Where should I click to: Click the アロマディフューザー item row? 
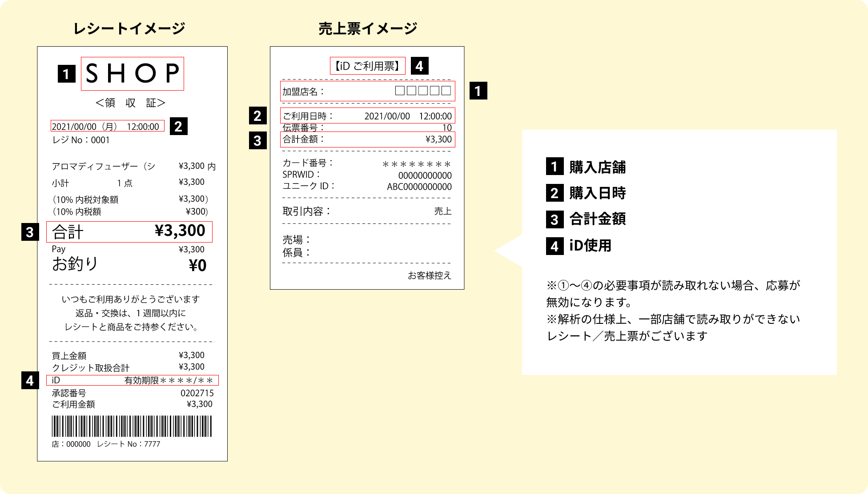click(x=133, y=166)
